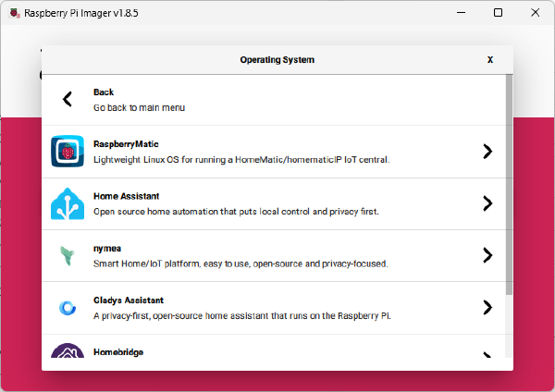The width and height of the screenshot is (555, 392).
Task: Click the Homebridge purple house icon
Action: pyautogui.click(x=68, y=354)
